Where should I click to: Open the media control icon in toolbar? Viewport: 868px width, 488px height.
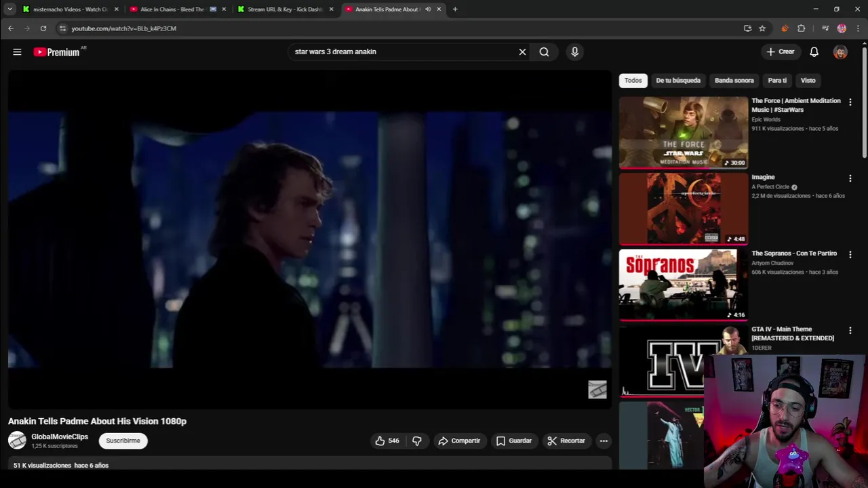(825, 28)
